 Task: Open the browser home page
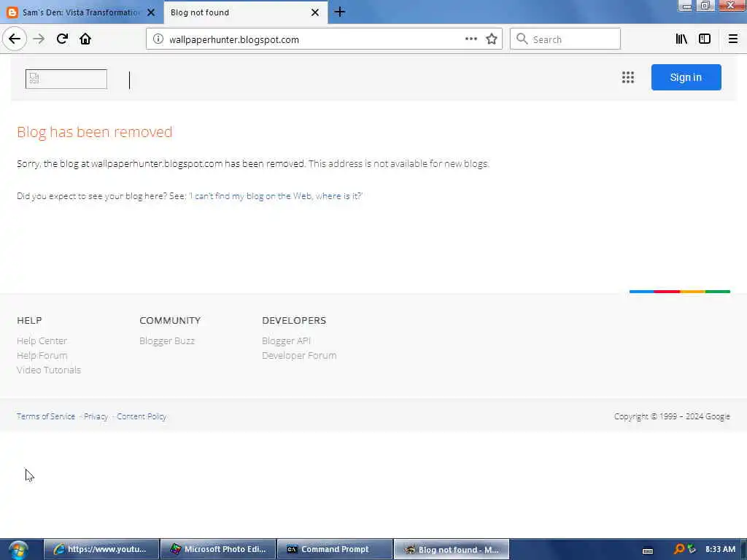point(85,39)
